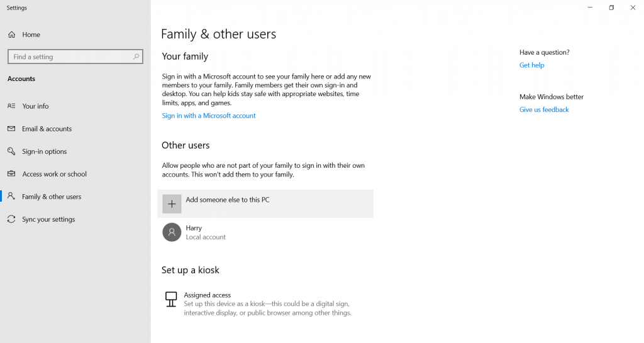This screenshot has width=644, height=343.
Task: Click the Sync your settings icon
Action: [x=11, y=219]
